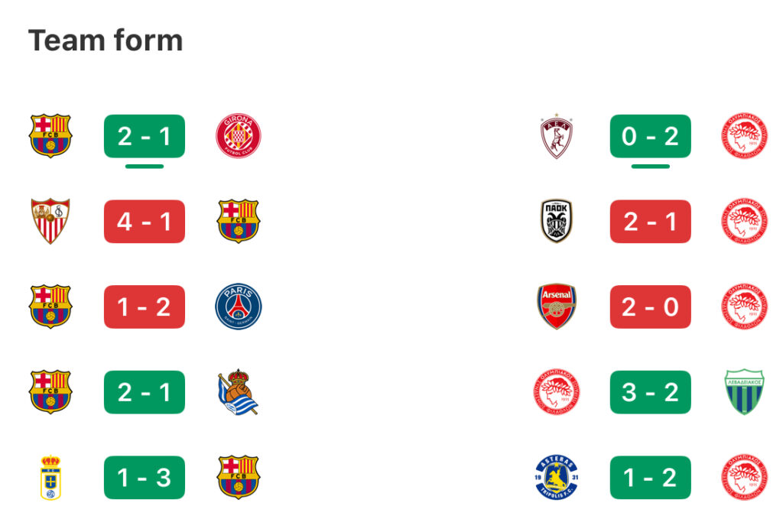The height and width of the screenshot is (532, 783).
Task: Open the 0 - 2 match result
Action: (651, 136)
